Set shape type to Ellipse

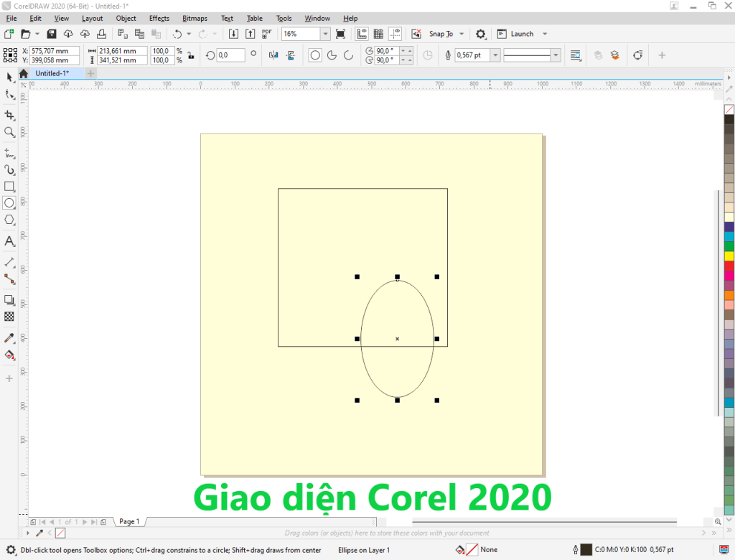click(x=316, y=55)
